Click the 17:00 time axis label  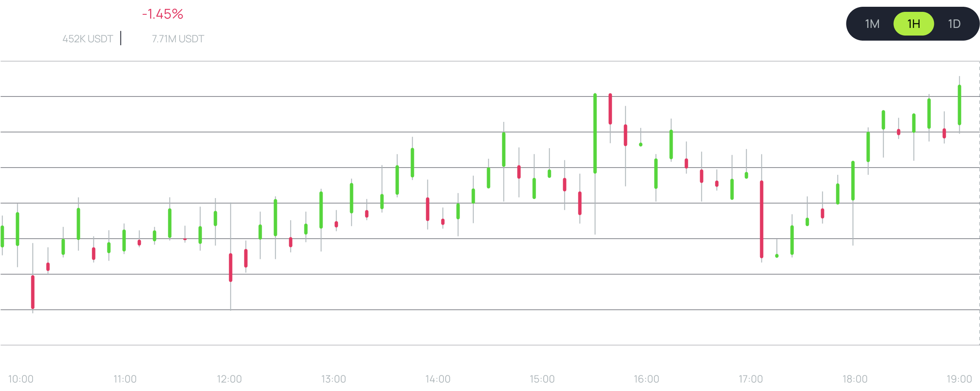[750, 379]
